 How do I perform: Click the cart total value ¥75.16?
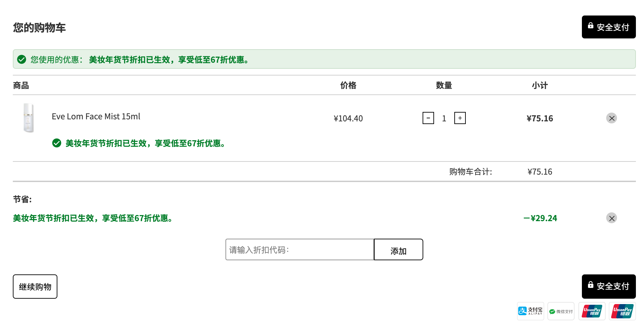pos(540,172)
